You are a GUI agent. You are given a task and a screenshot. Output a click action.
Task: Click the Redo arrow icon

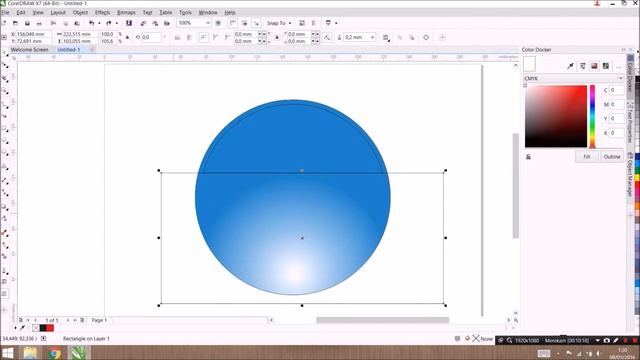[x=109, y=23]
